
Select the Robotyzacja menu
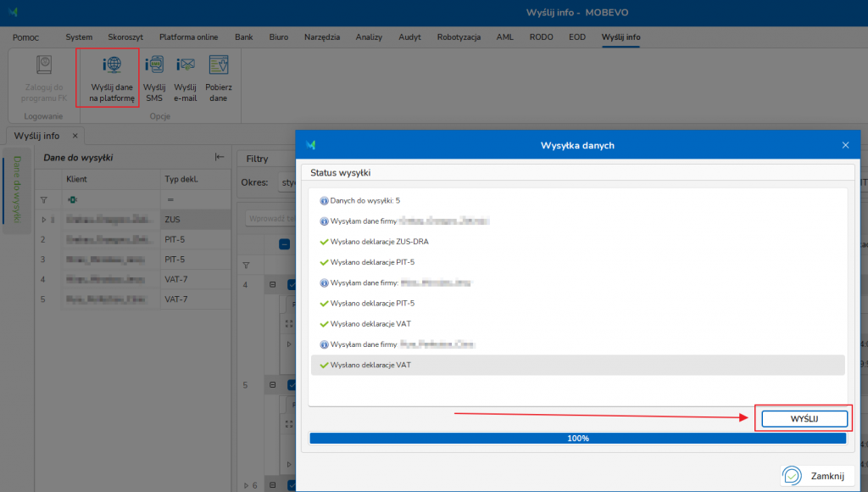(x=459, y=37)
